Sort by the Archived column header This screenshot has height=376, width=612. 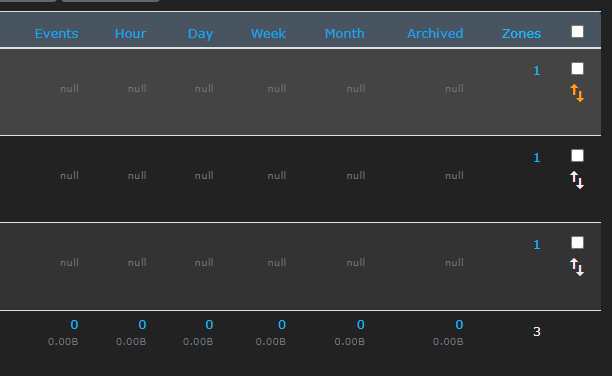coord(435,34)
